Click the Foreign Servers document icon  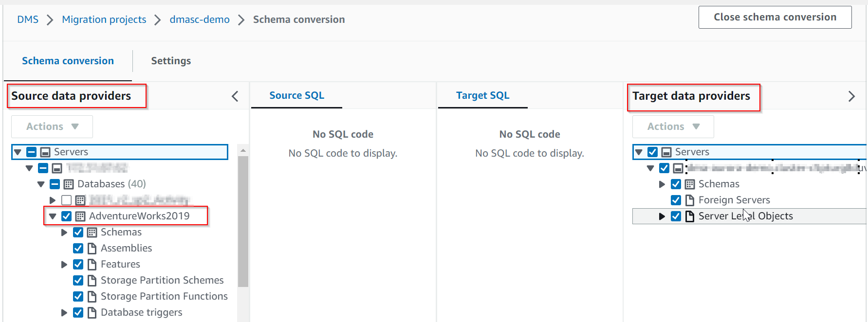click(690, 200)
